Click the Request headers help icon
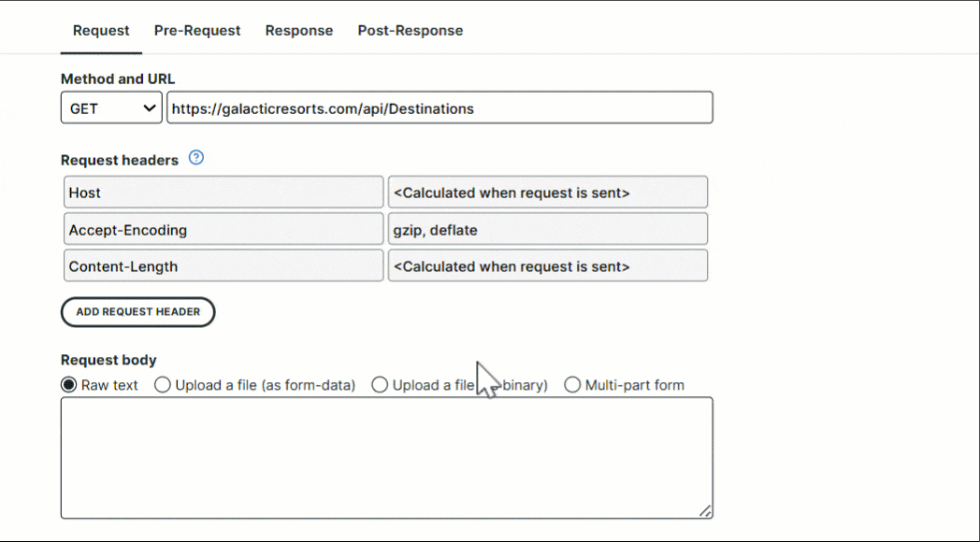The height and width of the screenshot is (542, 980). tap(196, 158)
